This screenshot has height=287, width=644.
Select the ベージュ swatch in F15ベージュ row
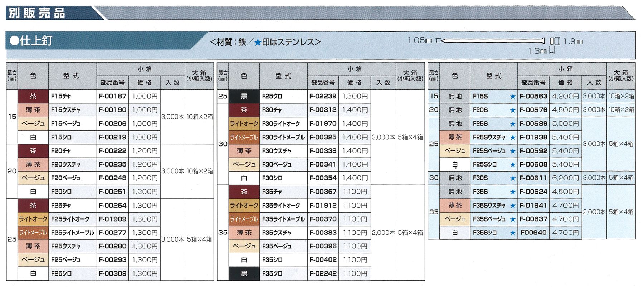click(x=33, y=124)
